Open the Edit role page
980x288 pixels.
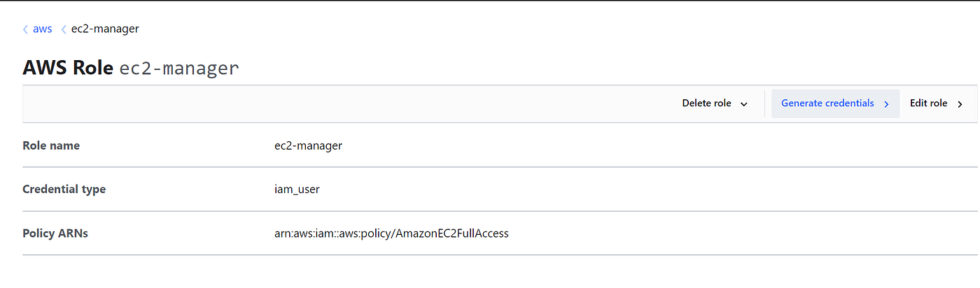coord(928,103)
